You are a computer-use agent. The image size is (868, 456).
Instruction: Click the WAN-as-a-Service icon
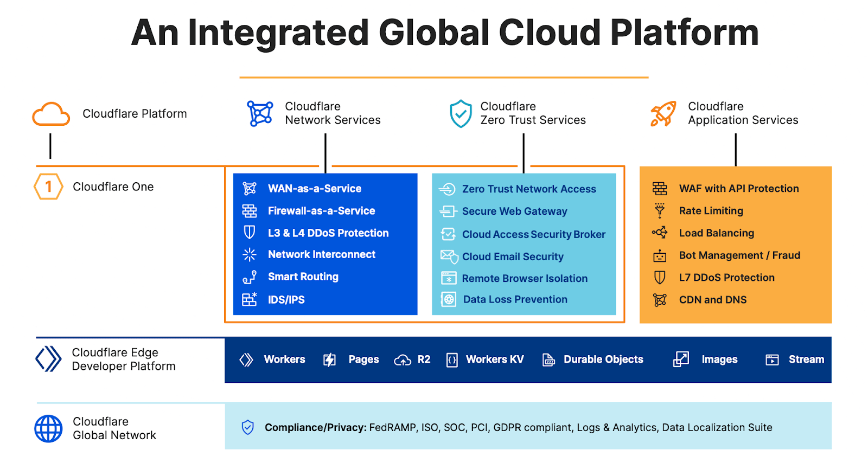pos(250,188)
